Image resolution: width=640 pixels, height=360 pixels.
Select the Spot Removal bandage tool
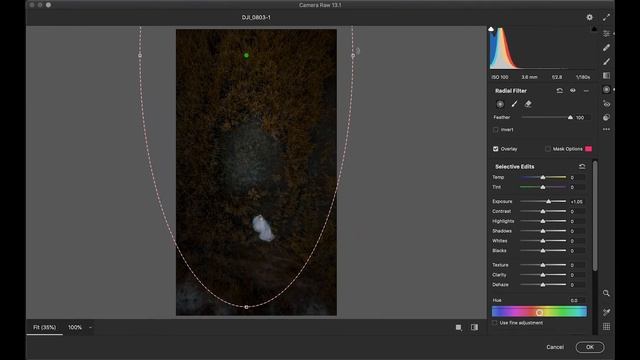[607, 48]
